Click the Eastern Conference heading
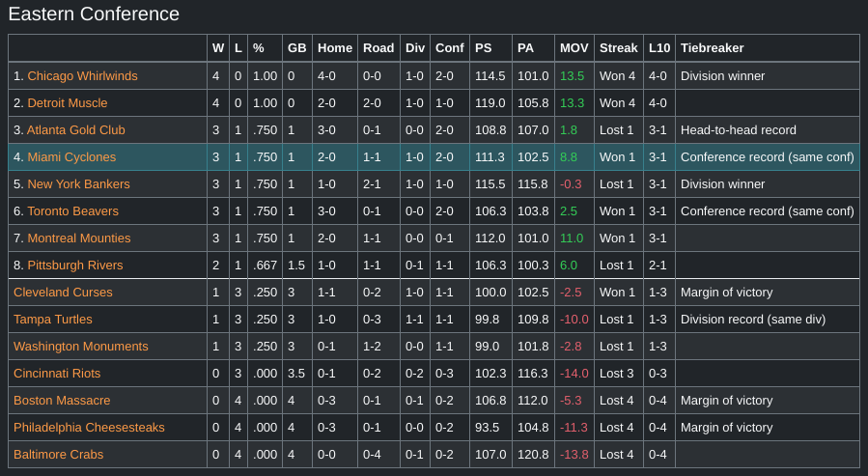 (x=94, y=14)
